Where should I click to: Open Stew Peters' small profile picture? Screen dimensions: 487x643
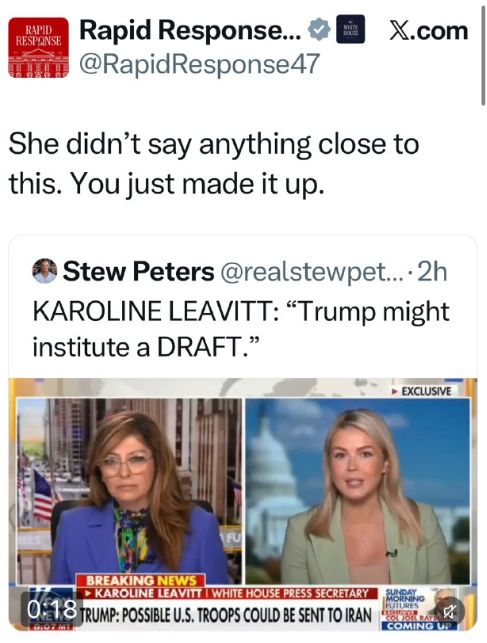pos(44,271)
